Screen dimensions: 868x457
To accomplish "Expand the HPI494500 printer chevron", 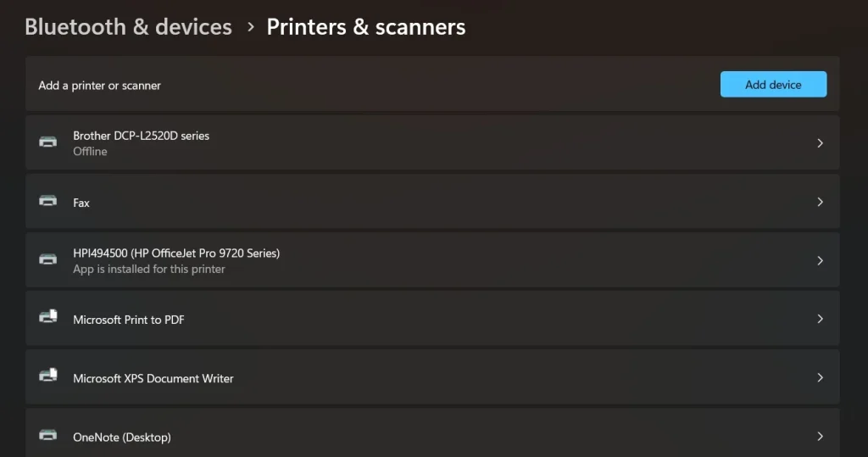I will coord(820,260).
